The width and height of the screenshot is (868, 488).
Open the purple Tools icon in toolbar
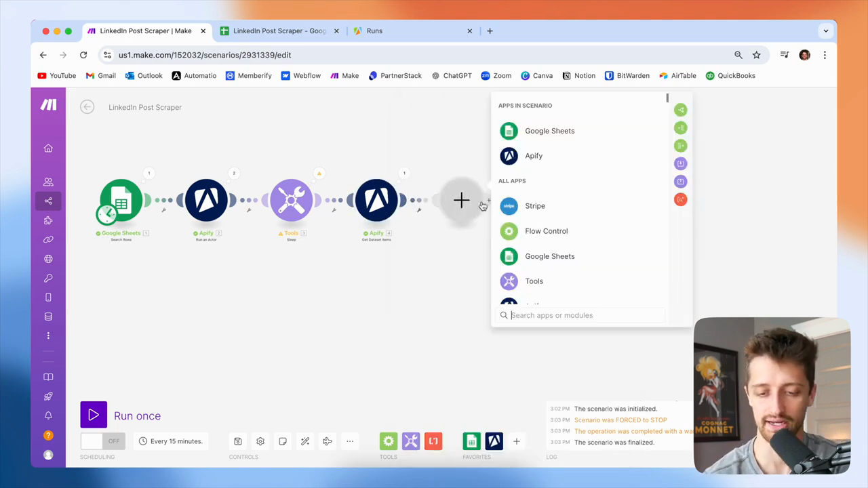[411, 441]
